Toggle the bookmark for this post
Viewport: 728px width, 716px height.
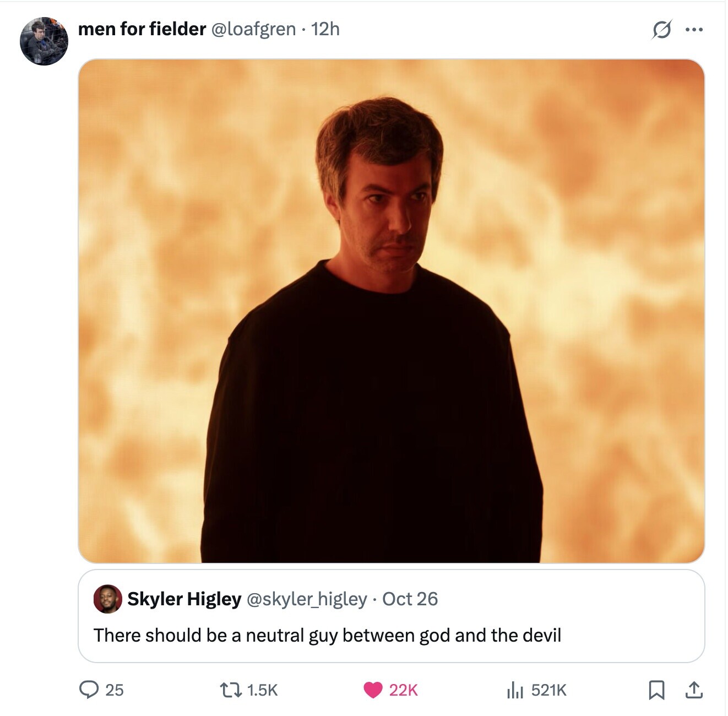click(x=656, y=690)
